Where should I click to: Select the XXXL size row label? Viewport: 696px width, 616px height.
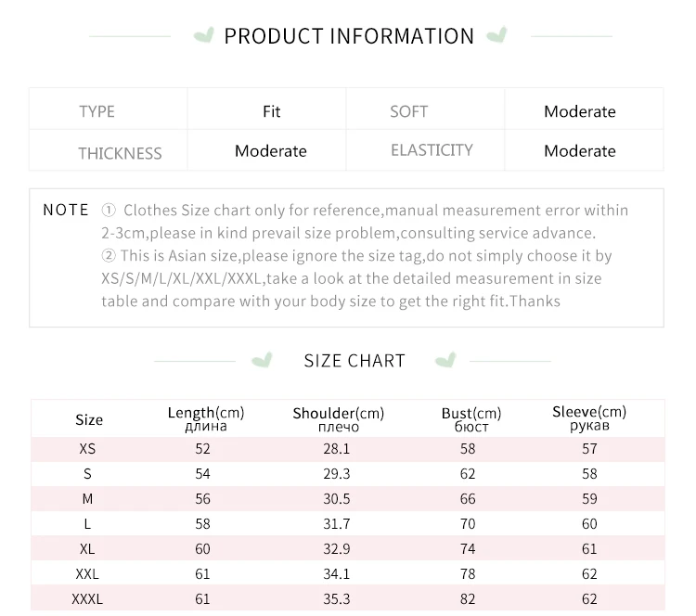(87, 599)
